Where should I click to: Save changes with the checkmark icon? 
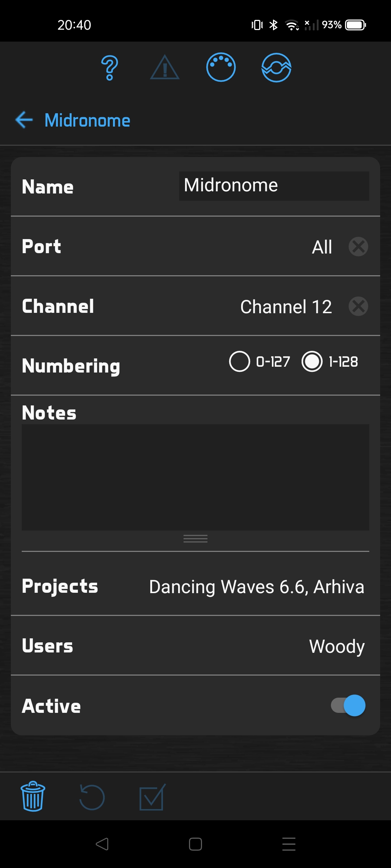[x=152, y=797]
